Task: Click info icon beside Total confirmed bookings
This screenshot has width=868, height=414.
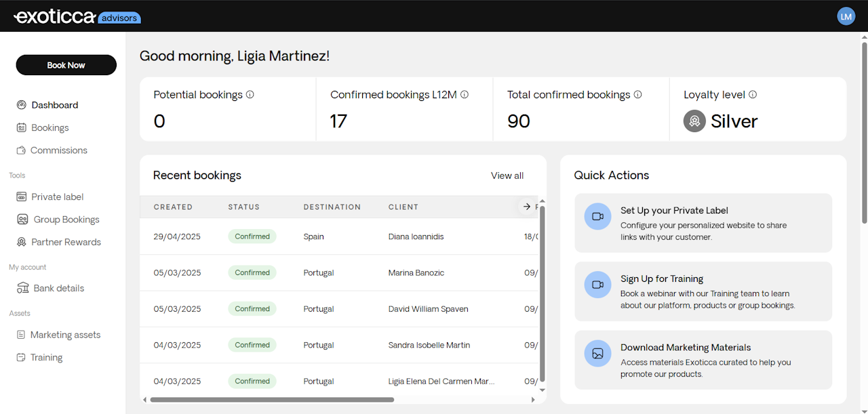Action: (638, 95)
